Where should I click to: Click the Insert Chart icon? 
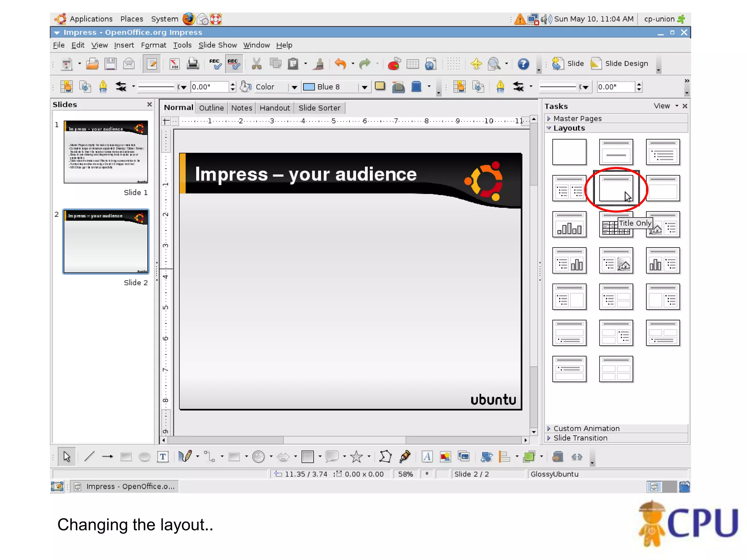pyautogui.click(x=394, y=64)
